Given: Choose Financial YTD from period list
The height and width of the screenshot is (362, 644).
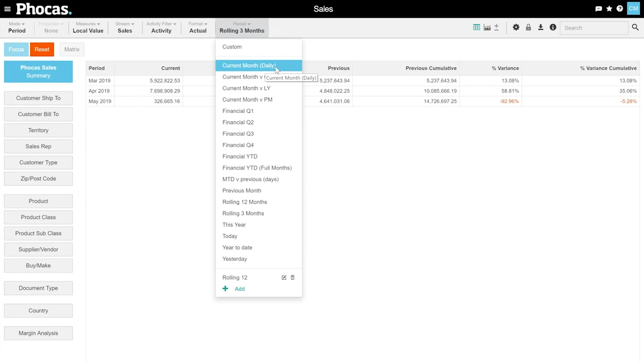Looking at the screenshot, I should [x=240, y=157].
